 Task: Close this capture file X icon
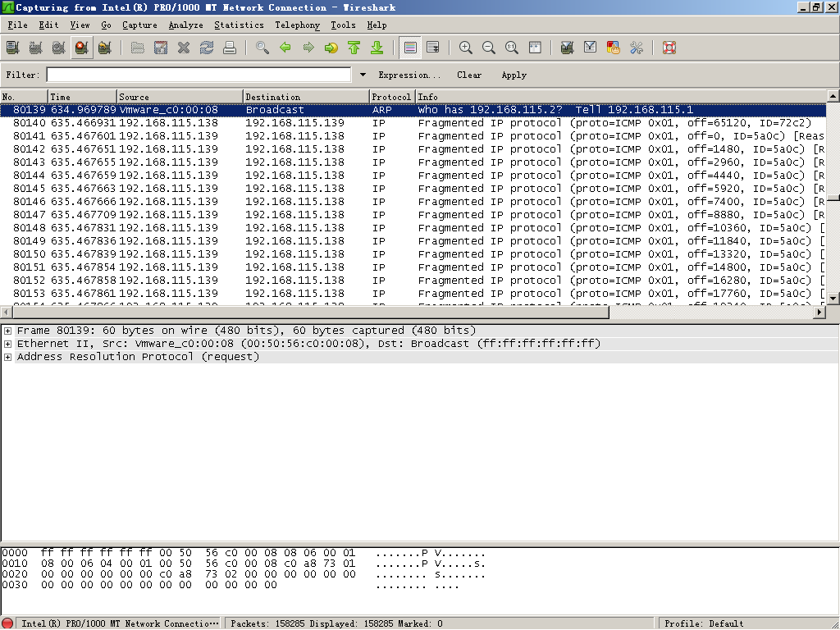tap(184, 48)
